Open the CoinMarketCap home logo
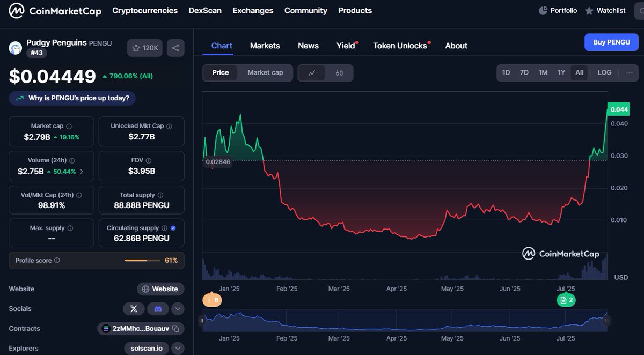This screenshot has width=644, height=355. (55, 11)
